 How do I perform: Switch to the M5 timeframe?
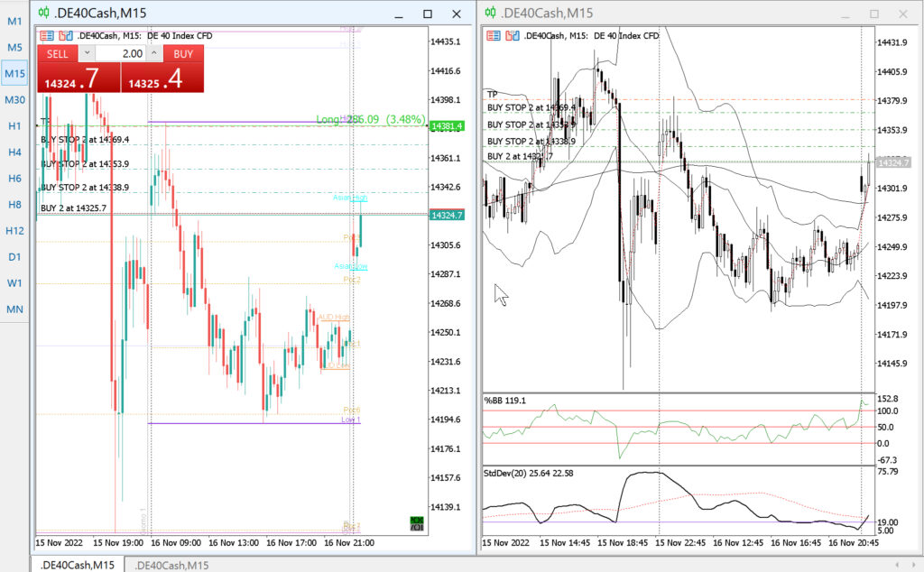[14, 47]
